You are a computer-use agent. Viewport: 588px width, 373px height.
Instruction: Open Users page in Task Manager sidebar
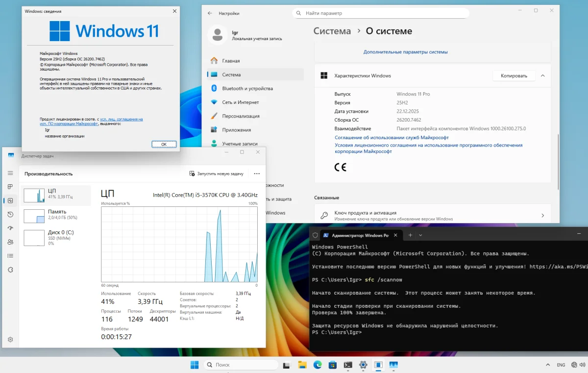tap(10, 242)
